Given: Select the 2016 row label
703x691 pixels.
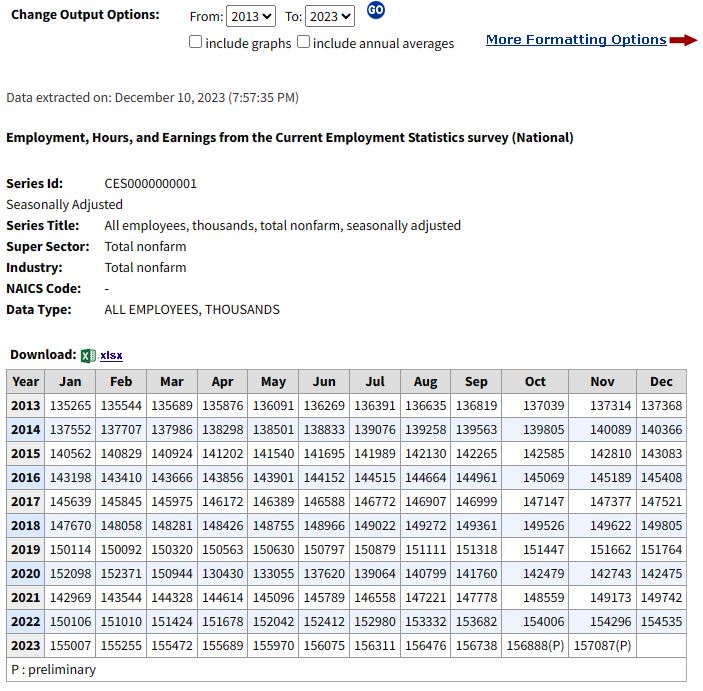Looking at the screenshot, I should point(26,478).
